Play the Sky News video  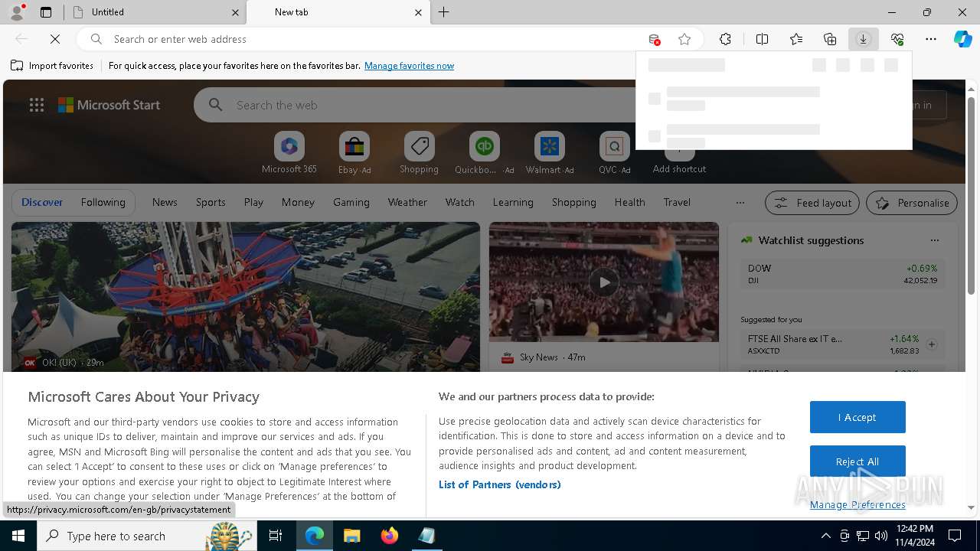click(x=604, y=282)
